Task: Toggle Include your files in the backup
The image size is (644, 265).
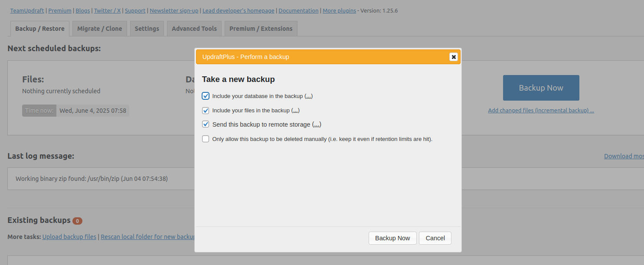Action: click(206, 110)
